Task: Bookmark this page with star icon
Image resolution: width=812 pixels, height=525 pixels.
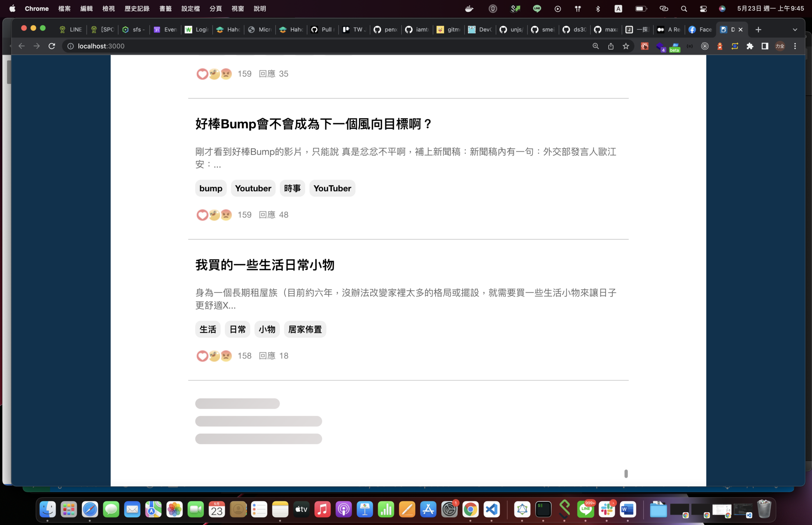Action: [626, 46]
